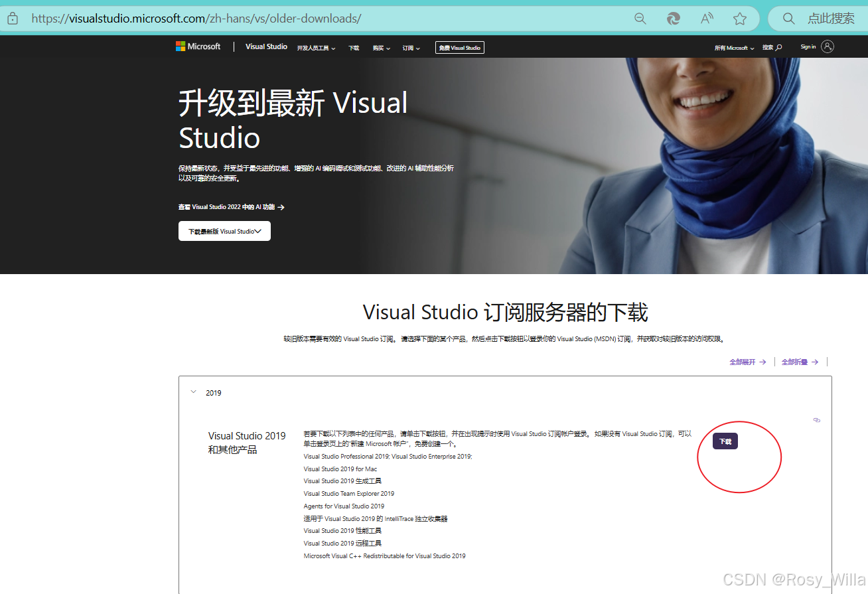
Task: Expand 下载最新版 Visual Studio dropdown button
Action: pyautogui.click(x=224, y=231)
